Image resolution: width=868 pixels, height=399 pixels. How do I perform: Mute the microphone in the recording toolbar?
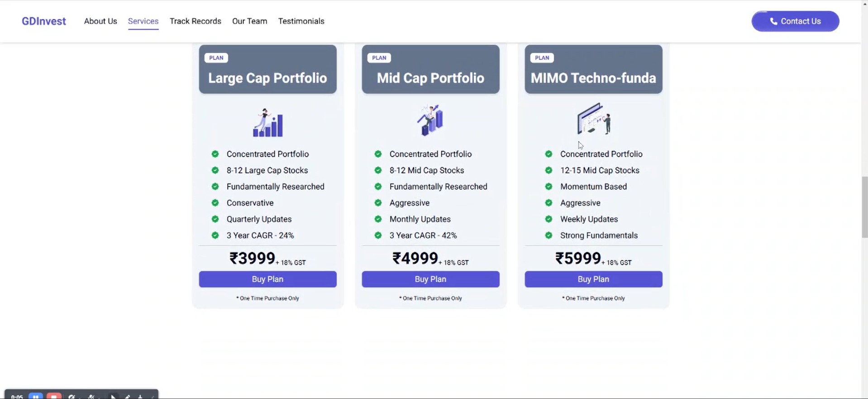(92, 396)
